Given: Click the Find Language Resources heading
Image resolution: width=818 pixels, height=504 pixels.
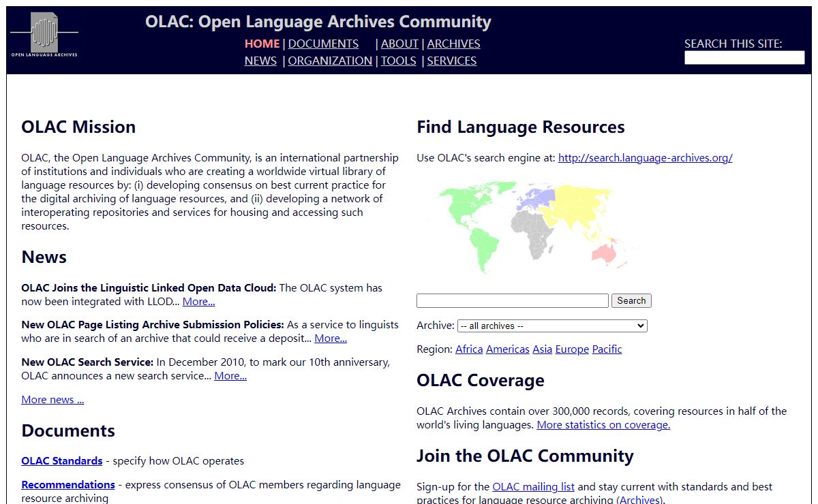Looking at the screenshot, I should point(521,127).
